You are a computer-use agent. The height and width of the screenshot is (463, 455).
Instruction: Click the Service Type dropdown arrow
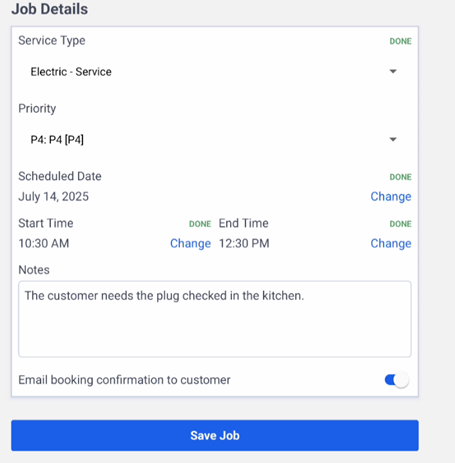(393, 71)
